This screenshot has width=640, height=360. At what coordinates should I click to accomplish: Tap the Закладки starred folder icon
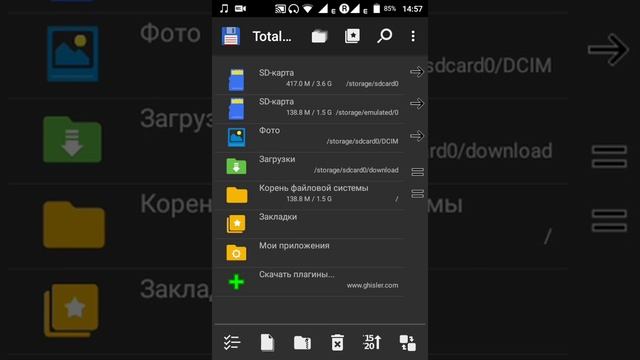point(236,224)
